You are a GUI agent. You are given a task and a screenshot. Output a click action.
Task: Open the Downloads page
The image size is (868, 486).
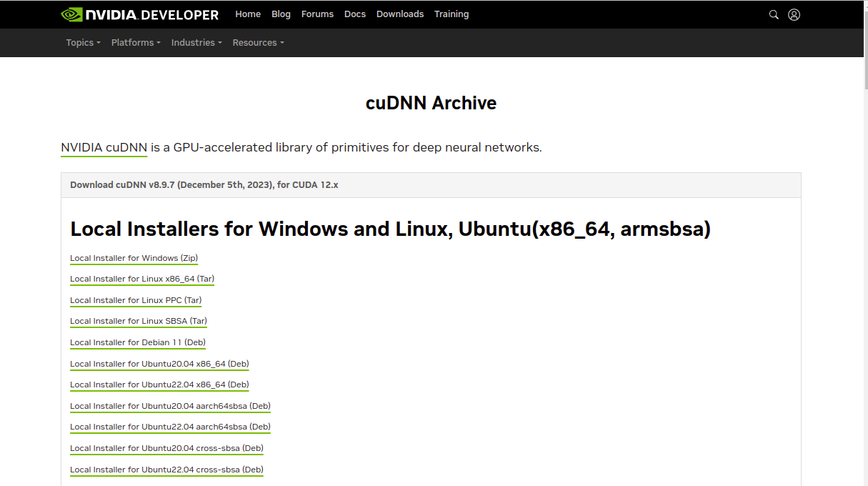pyautogui.click(x=400, y=14)
